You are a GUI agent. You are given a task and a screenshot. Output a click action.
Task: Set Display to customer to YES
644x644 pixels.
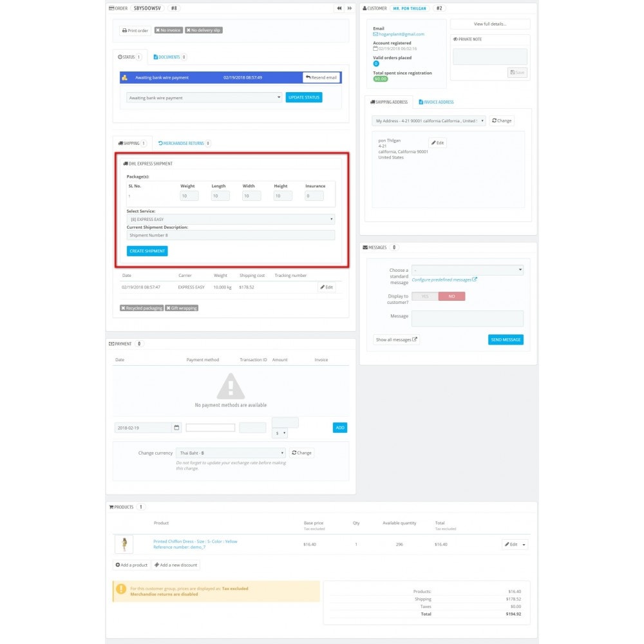(x=425, y=296)
